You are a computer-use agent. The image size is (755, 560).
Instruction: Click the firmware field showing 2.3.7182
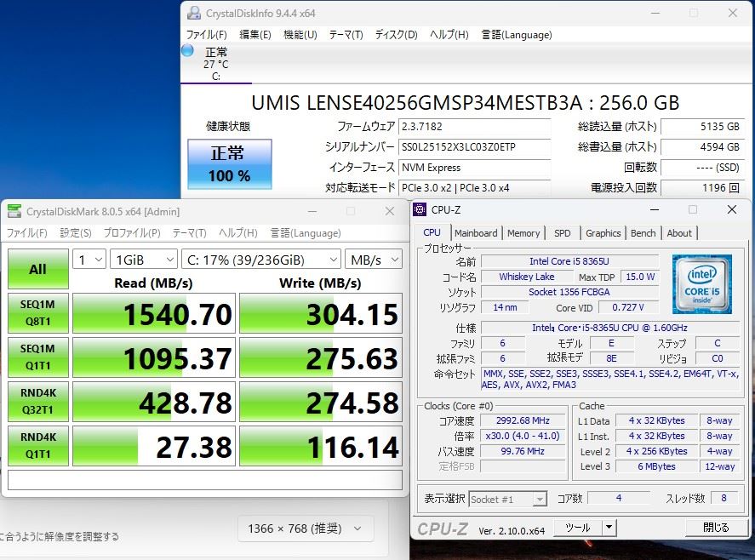[x=475, y=127]
